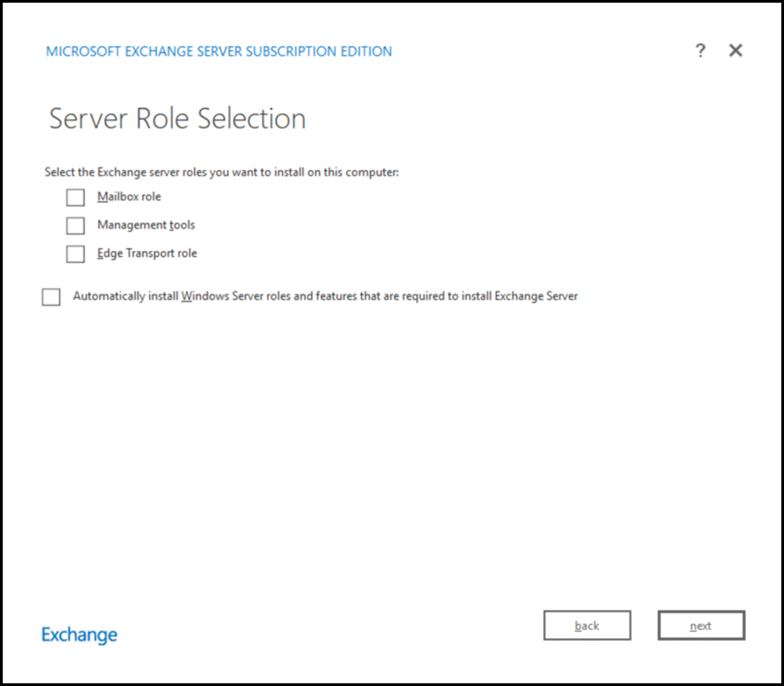Click the 'Select the Exchange server roles' instruction

[222, 172]
